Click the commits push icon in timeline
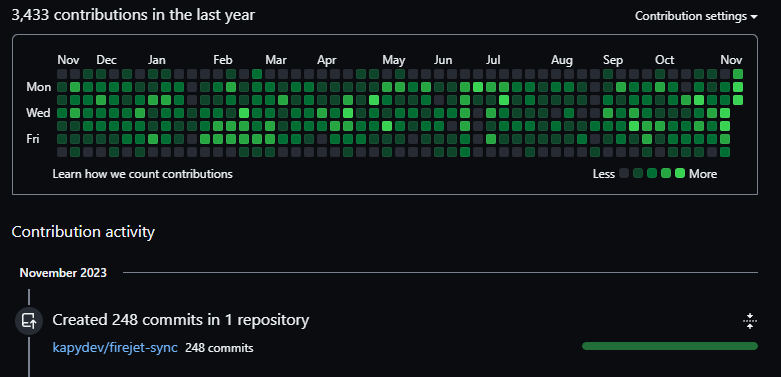The height and width of the screenshot is (377, 781). pyautogui.click(x=29, y=320)
